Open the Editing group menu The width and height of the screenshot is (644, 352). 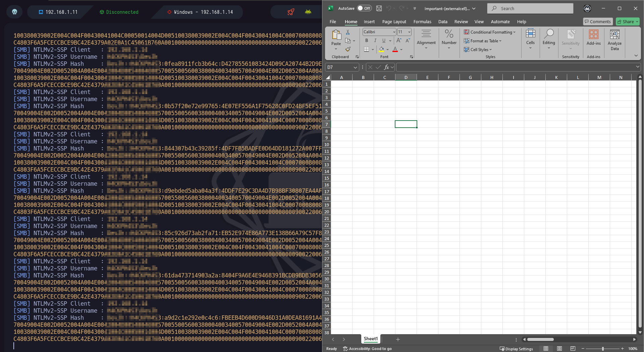coord(549,39)
